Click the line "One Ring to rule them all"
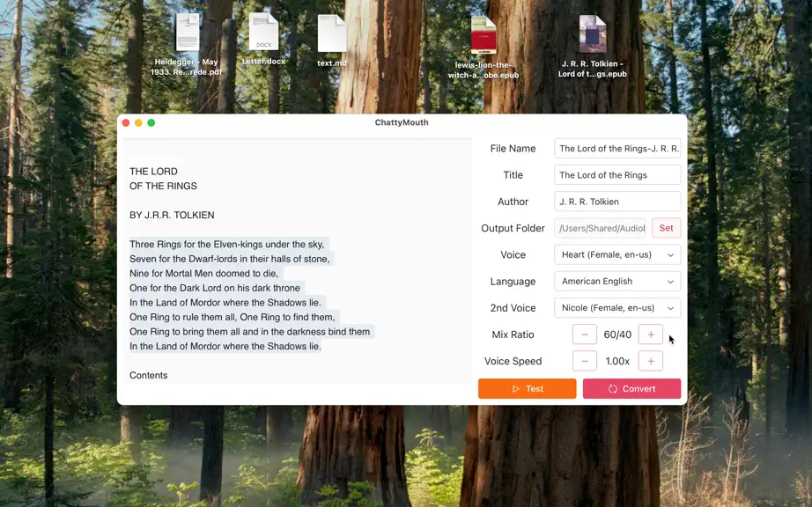 233,317
